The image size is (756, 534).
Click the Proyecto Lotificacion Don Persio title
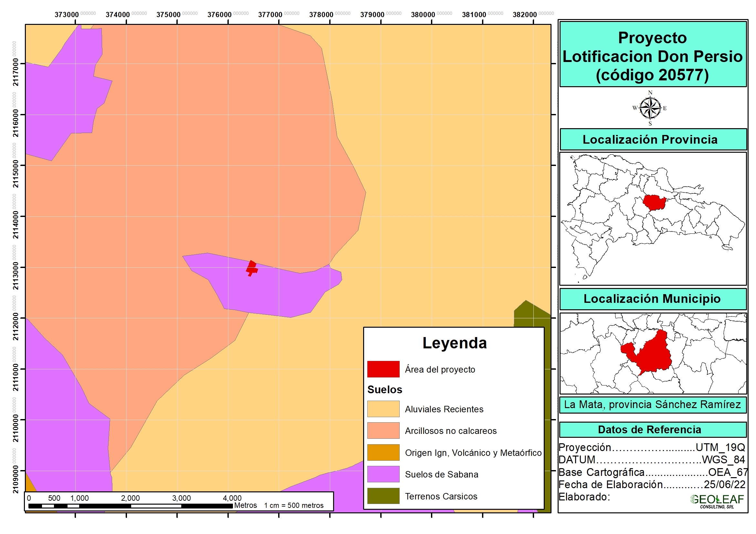click(653, 56)
